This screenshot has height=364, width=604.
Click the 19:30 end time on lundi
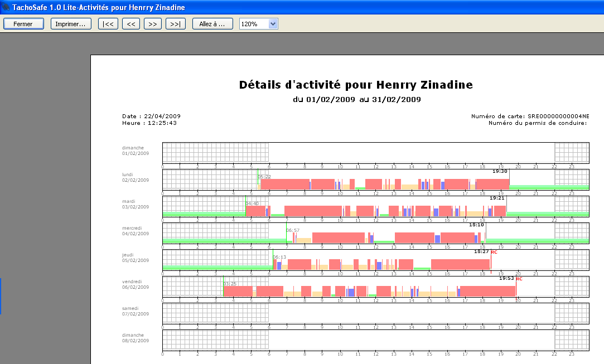coord(499,171)
